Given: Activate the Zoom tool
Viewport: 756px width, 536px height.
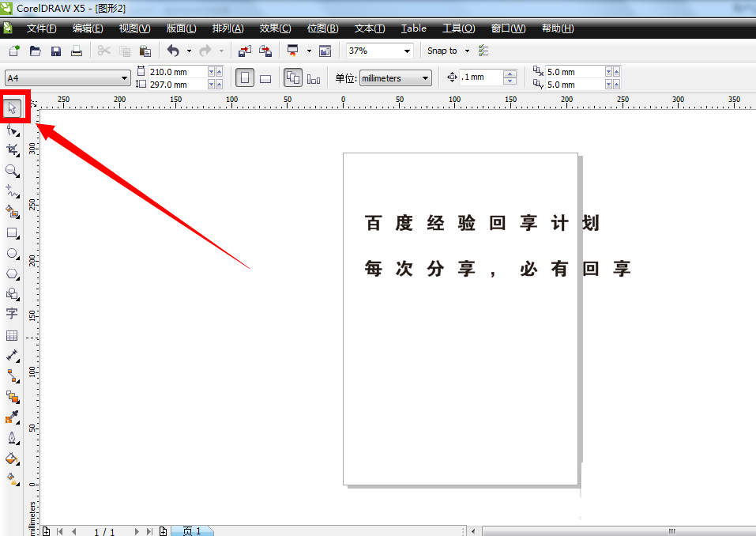Looking at the screenshot, I should (x=13, y=171).
